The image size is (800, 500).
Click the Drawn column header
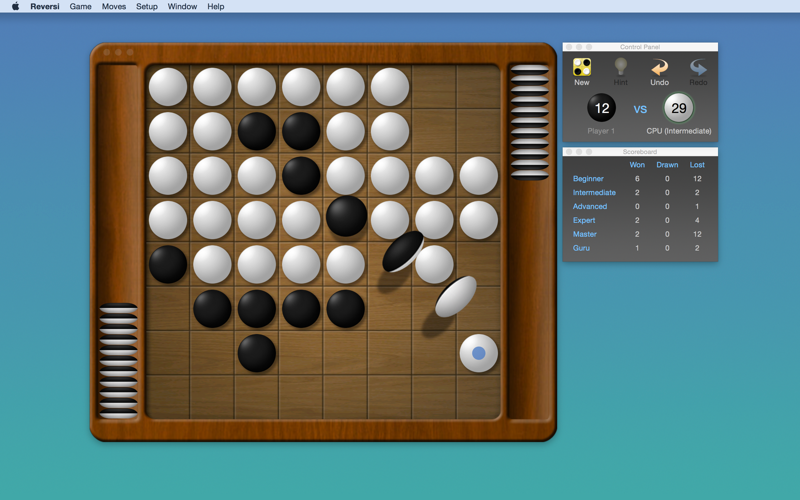pyautogui.click(x=667, y=165)
